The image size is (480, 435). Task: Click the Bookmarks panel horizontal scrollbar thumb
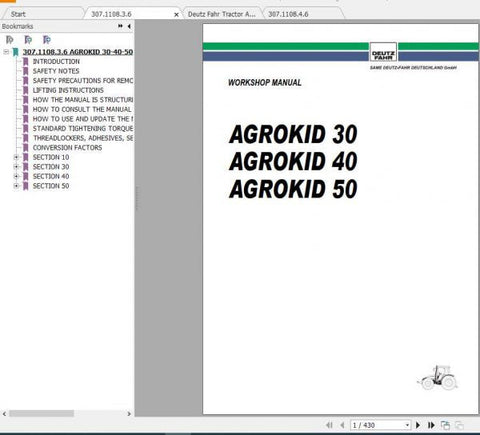[x=41, y=414]
